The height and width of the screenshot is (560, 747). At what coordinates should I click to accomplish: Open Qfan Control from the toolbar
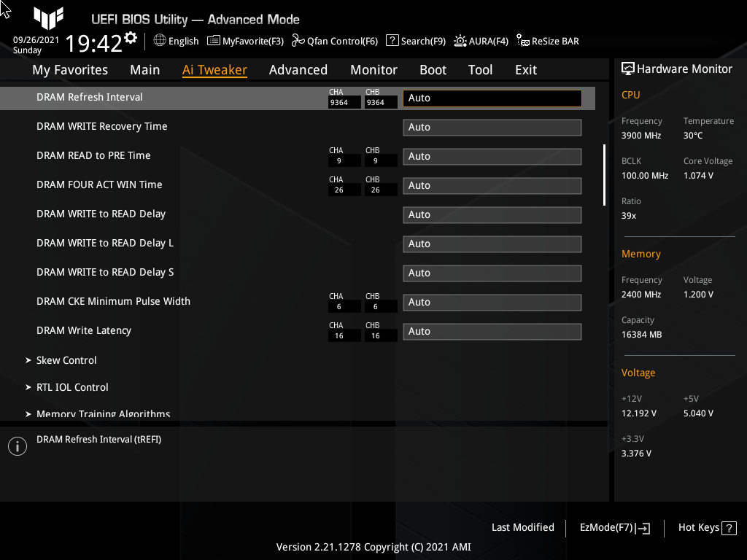(x=334, y=41)
